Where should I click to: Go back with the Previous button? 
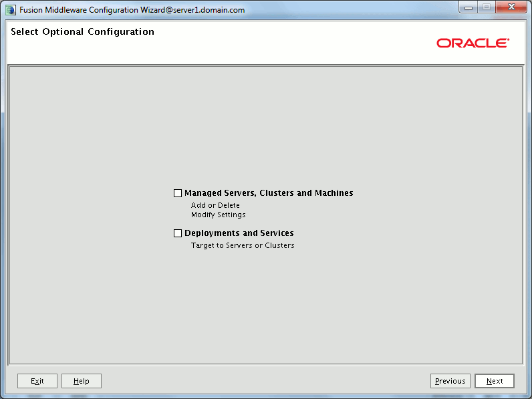click(x=450, y=381)
